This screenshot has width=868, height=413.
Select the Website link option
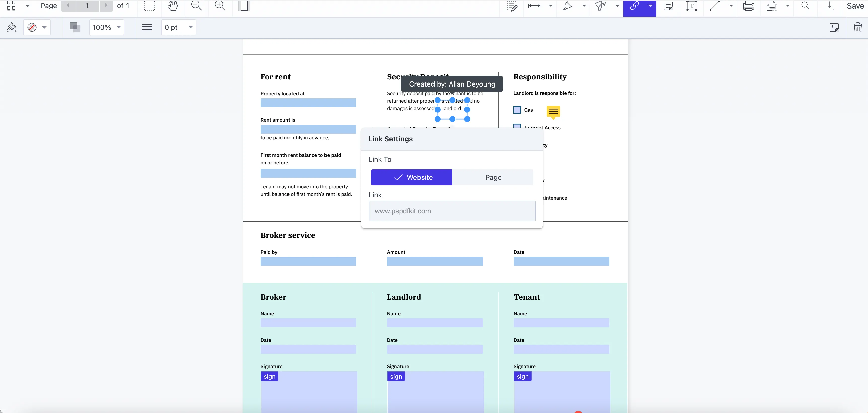point(411,177)
